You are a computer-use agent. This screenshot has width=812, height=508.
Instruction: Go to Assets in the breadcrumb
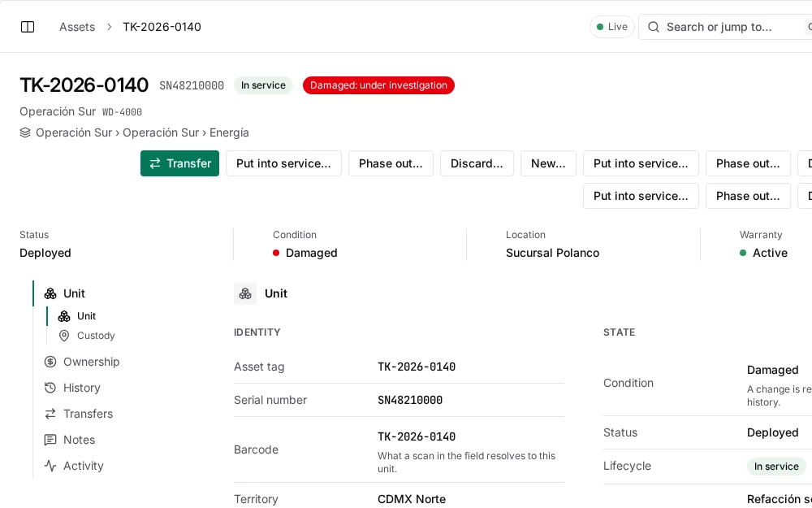tap(77, 27)
